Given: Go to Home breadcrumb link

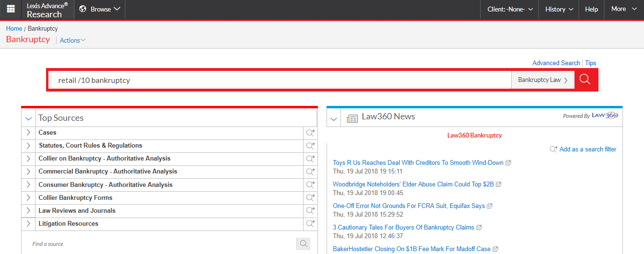Looking at the screenshot, I should [14, 29].
